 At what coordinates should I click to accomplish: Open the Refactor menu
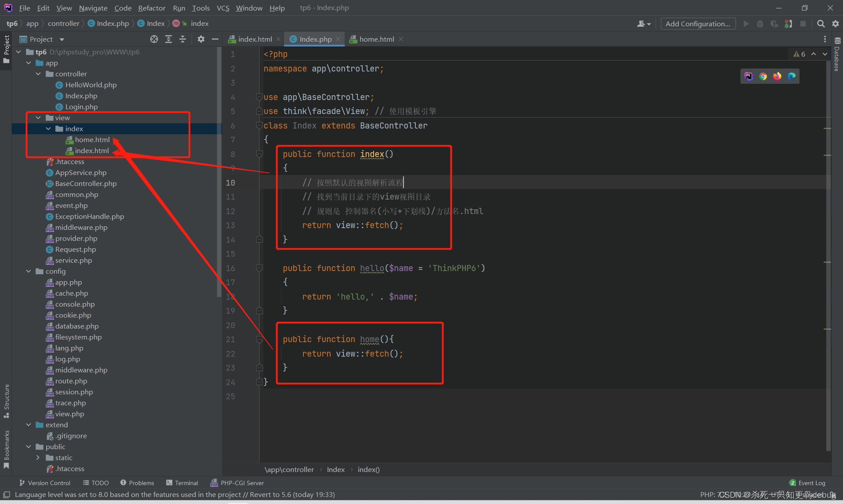coord(151,8)
